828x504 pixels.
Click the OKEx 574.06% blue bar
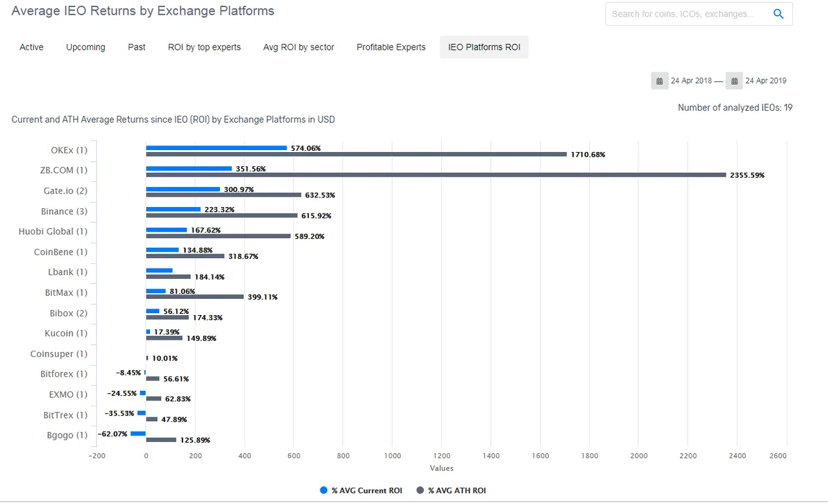click(x=217, y=148)
